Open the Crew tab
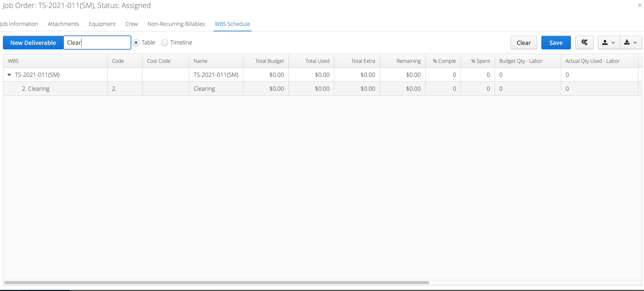This screenshot has height=291, width=644. 131,24
